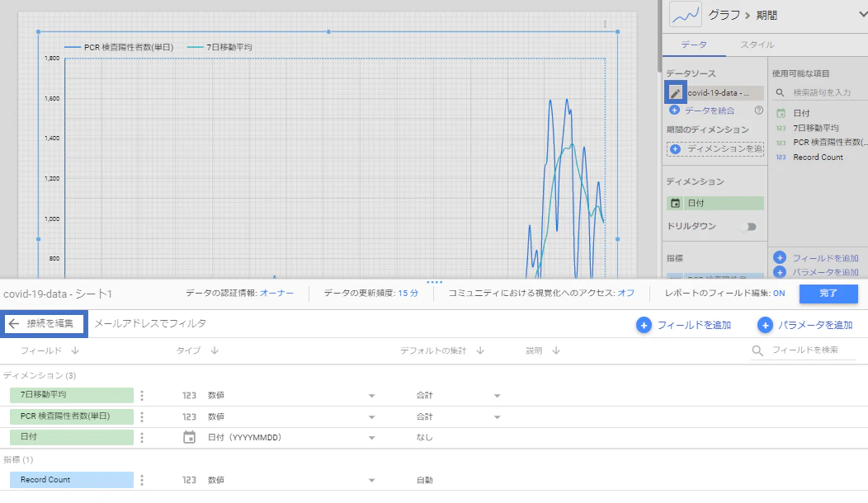Click 接続を編集 back button
This screenshot has height=503, width=868.
[x=45, y=324]
